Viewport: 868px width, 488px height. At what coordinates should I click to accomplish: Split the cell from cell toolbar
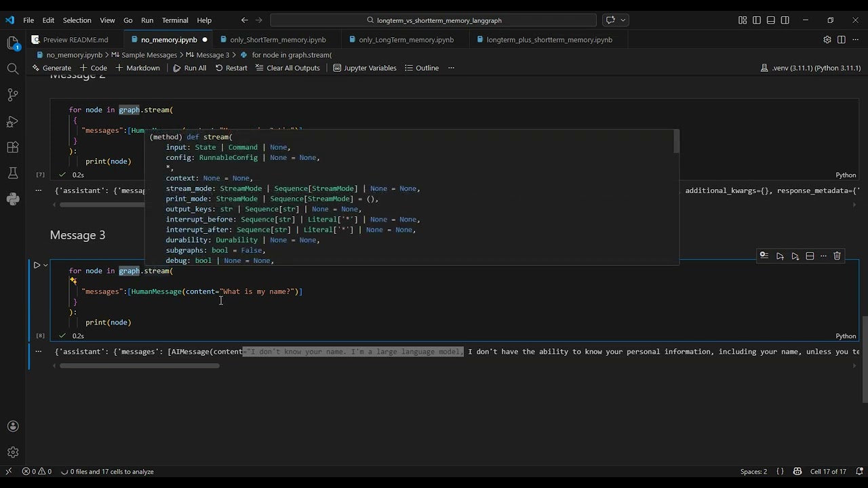pyautogui.click(x=810, y=256)
